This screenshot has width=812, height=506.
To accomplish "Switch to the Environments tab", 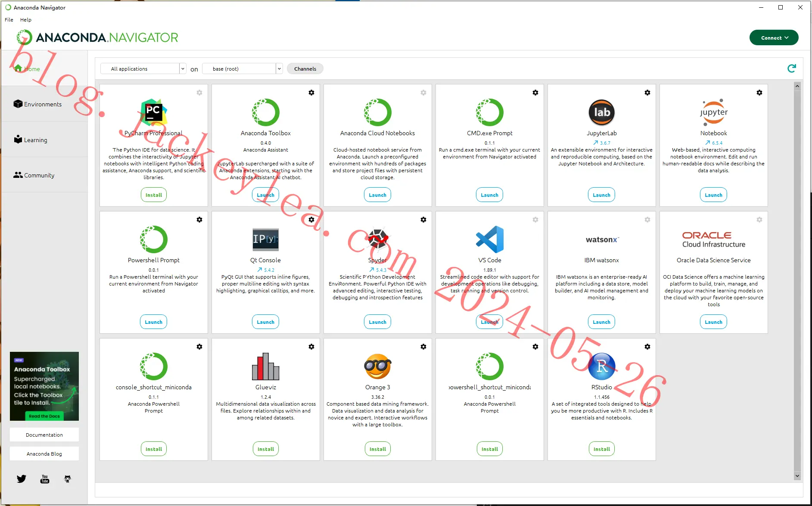I will [44, 104].
